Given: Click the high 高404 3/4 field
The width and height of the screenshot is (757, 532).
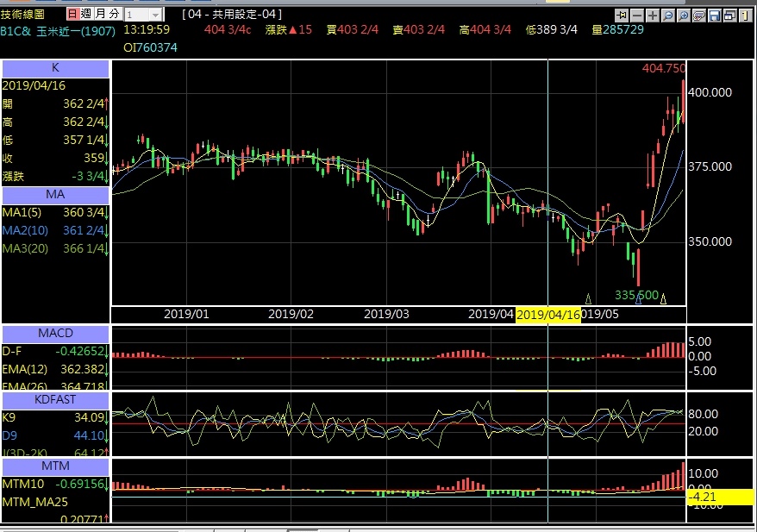Looking at the screenshot, I should tap(485, 30).
